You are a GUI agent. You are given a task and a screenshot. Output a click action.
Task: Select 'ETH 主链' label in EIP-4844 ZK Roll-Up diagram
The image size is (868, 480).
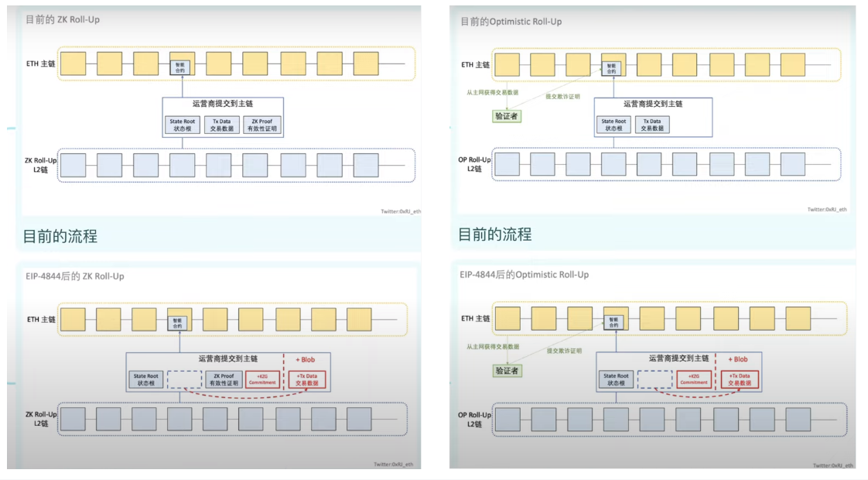pyautogui.click(x=41, y=319)
